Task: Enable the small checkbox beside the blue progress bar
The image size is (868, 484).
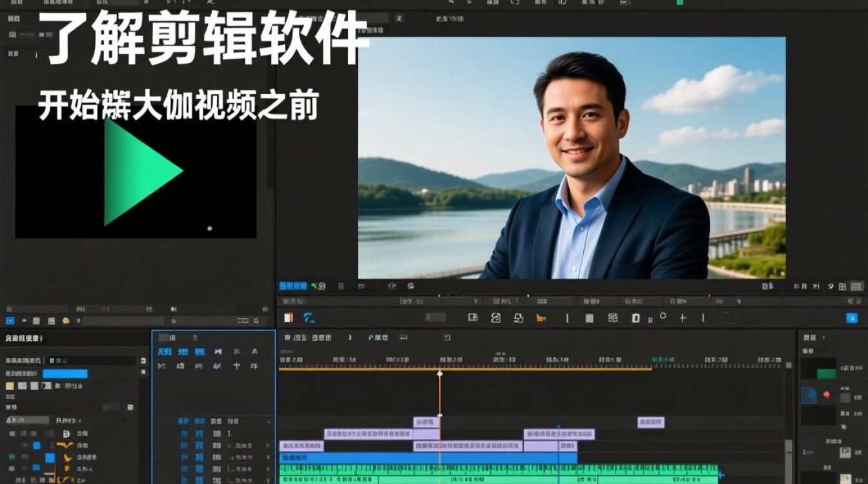Action: pos(143,372)
